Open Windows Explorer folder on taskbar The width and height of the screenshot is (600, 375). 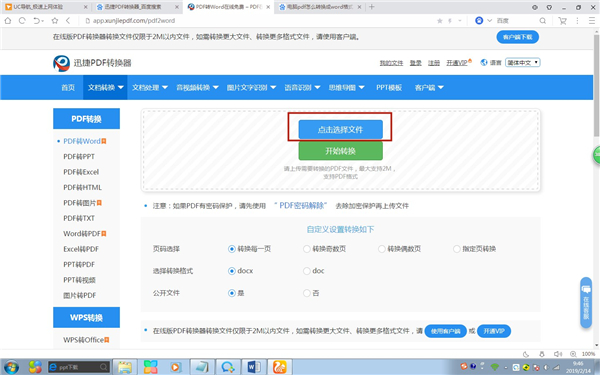[x=125, y=367]
